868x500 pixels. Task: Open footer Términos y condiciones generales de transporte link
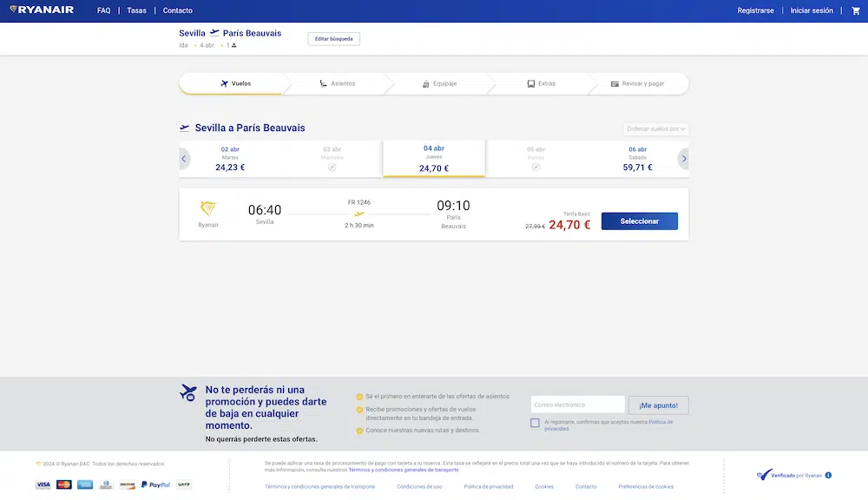[x=319, y=487]
